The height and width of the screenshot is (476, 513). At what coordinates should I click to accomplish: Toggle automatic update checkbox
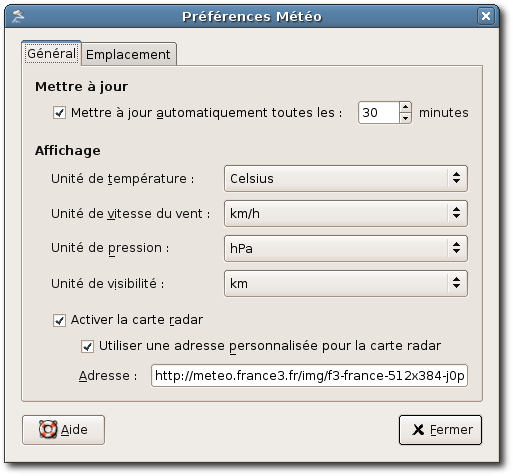pyautogui.click(x=59, y=113)
